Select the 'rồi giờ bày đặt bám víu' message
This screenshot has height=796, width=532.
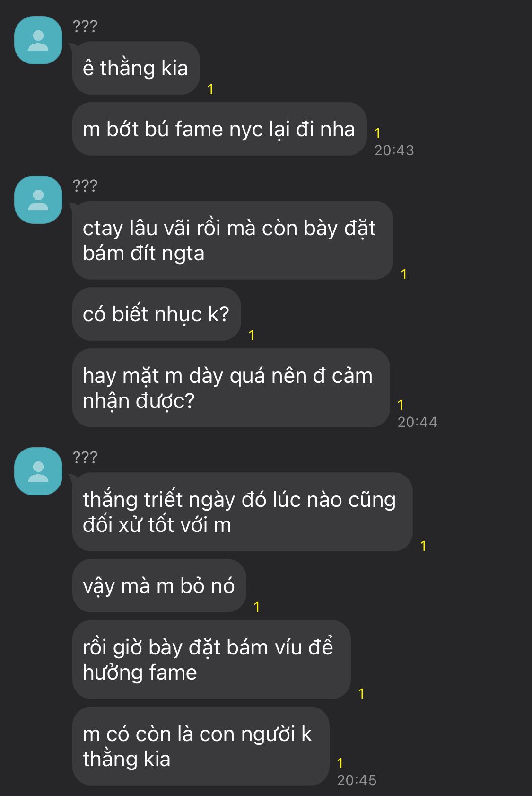pyautogui.click(x=211, y=660)
